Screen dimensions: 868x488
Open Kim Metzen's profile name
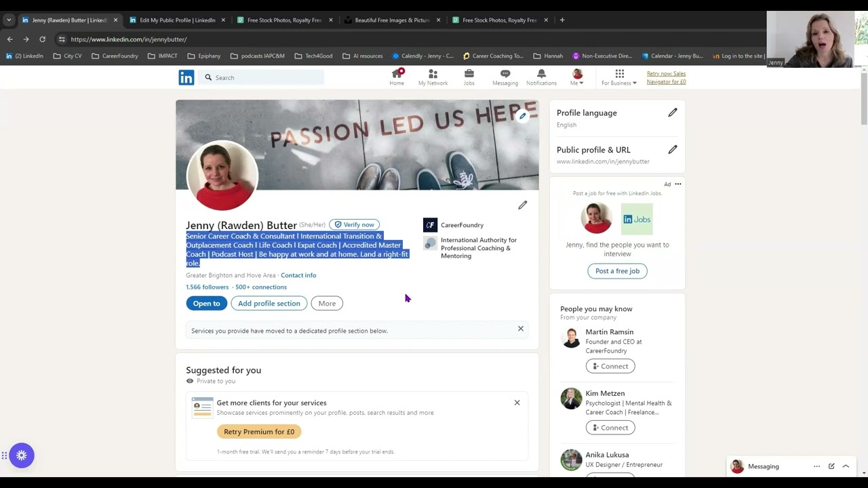[605, 393]
